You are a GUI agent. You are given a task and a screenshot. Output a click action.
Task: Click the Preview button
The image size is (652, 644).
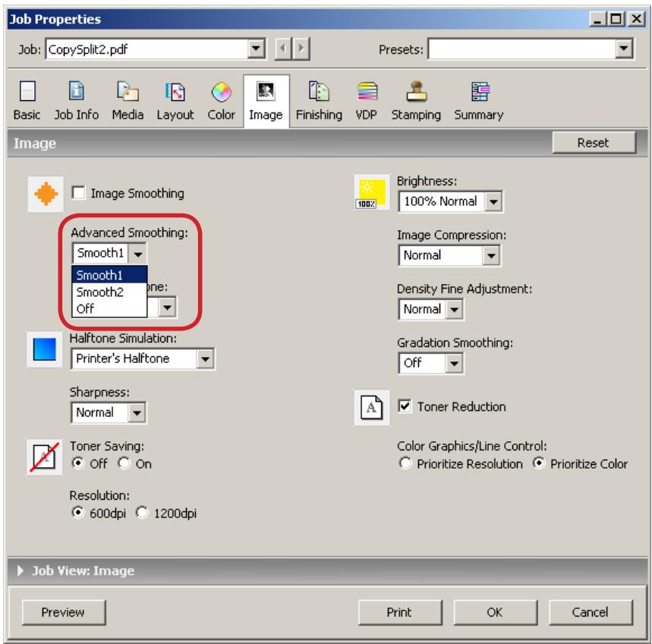(64, 612)
